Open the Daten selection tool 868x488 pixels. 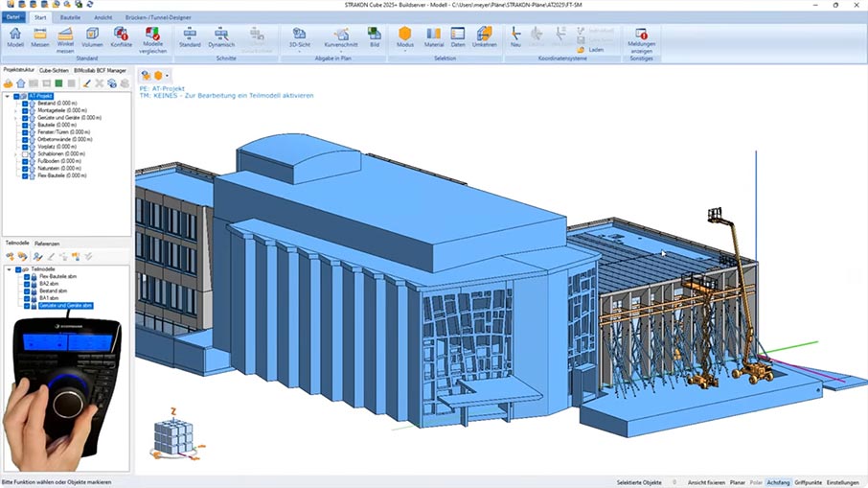point(458,36)
